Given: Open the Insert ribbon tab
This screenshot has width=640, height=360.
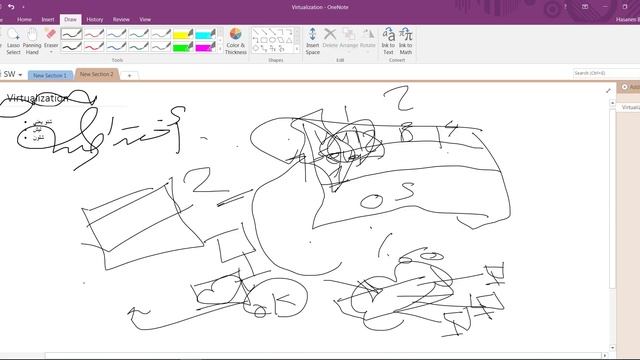Looking at the screenshot, I should [x=48, y=19].
